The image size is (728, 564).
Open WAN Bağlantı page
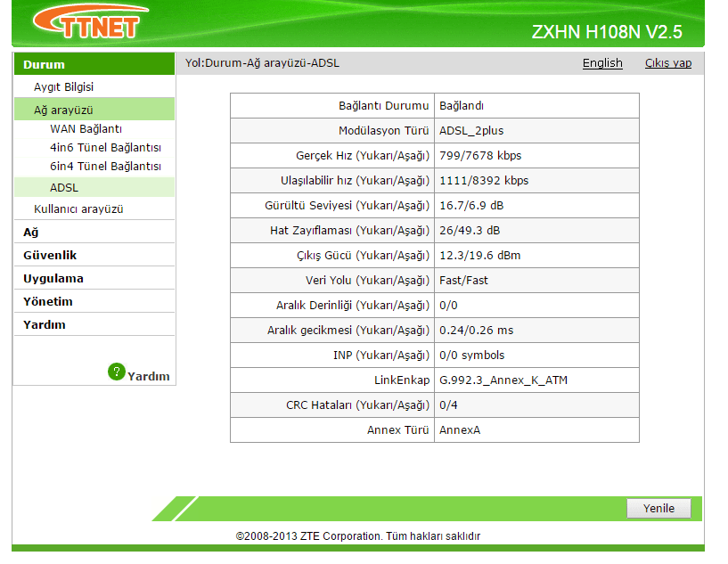pos(86,128)
